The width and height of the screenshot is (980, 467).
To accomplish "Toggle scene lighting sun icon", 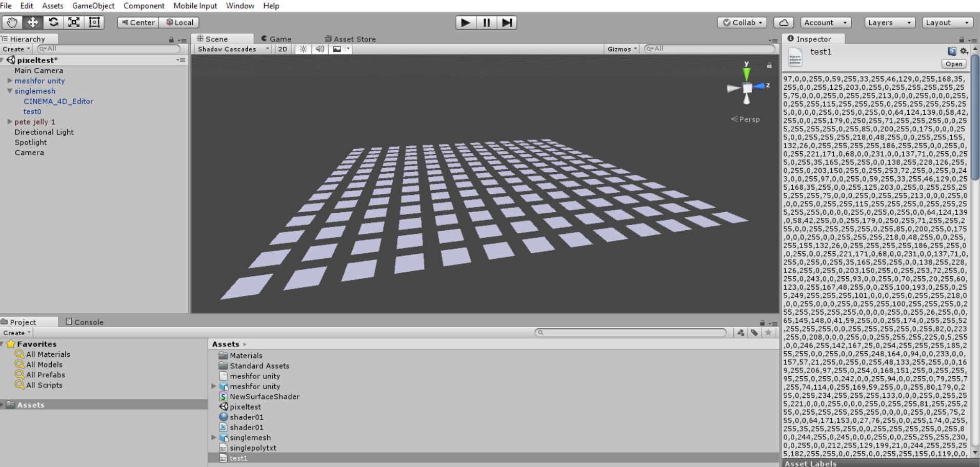I will click(x=304, y=49).
